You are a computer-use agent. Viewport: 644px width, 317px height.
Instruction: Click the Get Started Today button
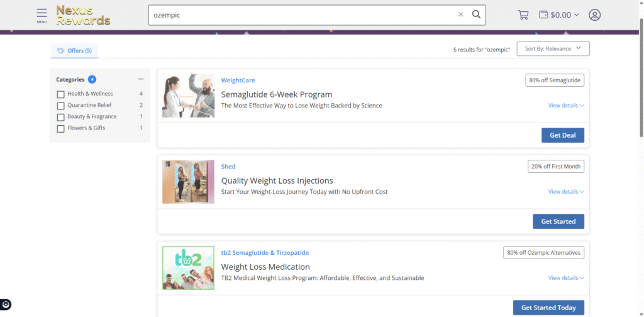(x=548, y=308)
